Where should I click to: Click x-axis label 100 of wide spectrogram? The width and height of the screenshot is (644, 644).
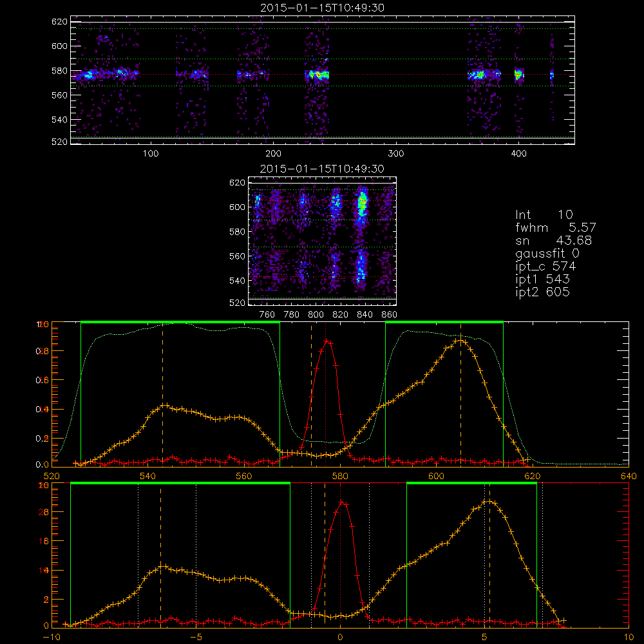[x=151, y=154]
